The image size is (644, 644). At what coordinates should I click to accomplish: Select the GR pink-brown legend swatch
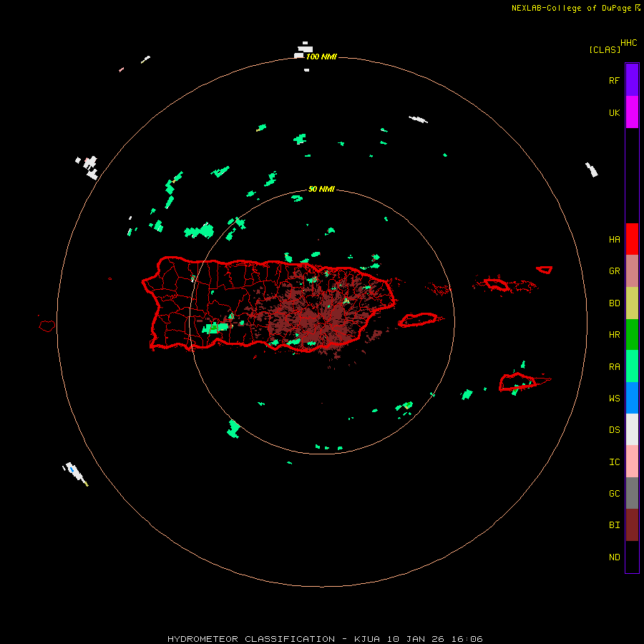point(632,270)
